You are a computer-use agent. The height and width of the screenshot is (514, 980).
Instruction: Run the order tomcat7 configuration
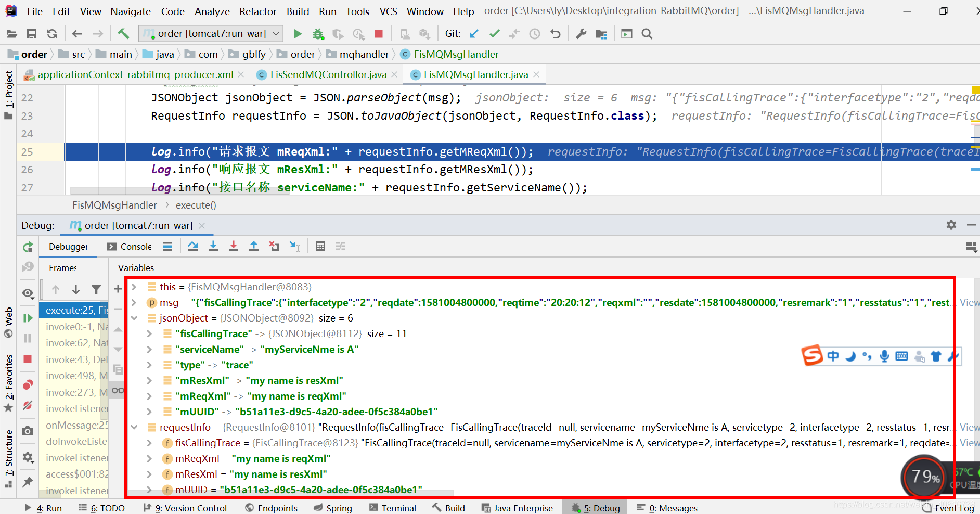coord(298,34)
